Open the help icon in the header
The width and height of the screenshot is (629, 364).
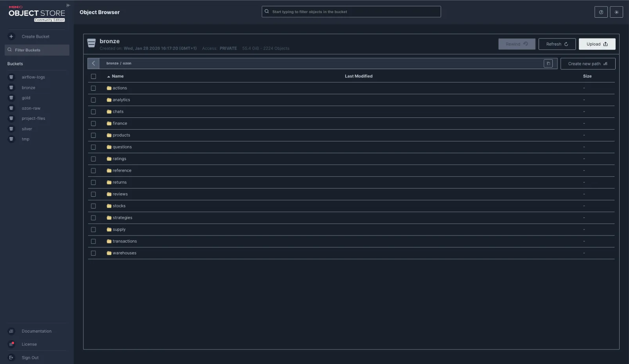pyautogui.click(x=601, y=12)
